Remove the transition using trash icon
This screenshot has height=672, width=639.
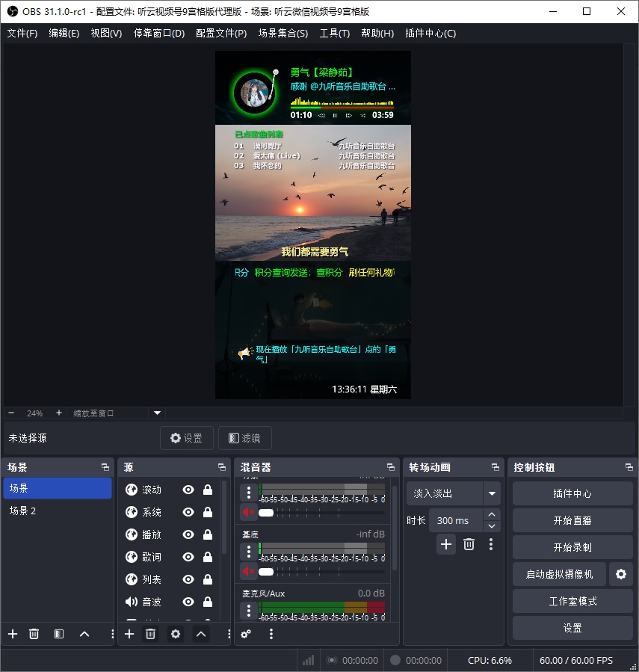click(469, 544)
